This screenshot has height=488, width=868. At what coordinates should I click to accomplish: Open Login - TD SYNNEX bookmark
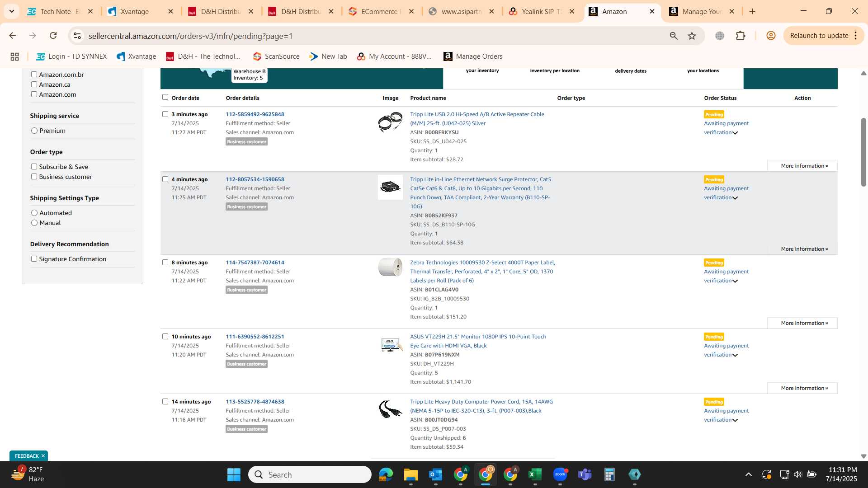[72, 56]
